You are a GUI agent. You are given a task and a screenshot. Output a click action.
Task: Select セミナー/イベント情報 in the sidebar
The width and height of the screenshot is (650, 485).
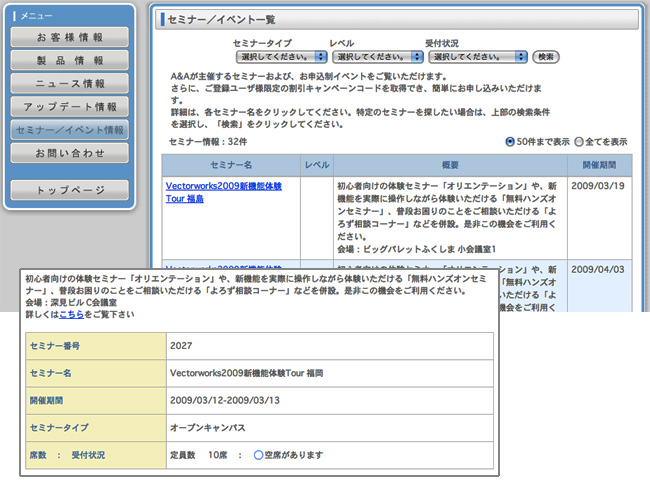coord(69,131)
